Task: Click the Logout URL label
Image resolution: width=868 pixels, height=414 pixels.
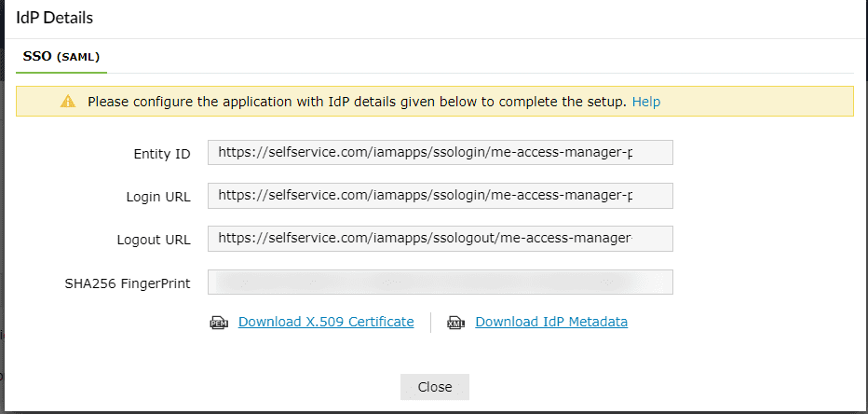Action: click(x=154, y=240)
